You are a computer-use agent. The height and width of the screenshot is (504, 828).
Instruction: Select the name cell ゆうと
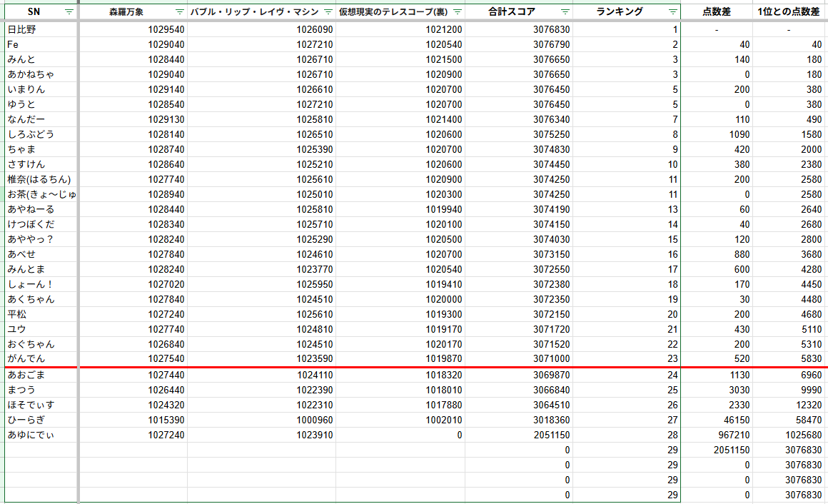click(41, 105)
